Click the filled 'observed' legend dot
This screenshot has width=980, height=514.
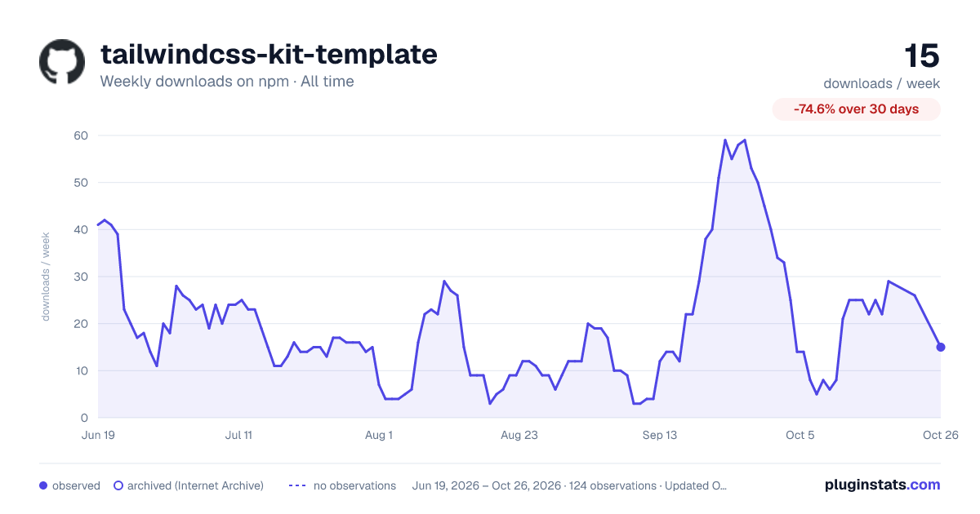[x=43, y=485]
